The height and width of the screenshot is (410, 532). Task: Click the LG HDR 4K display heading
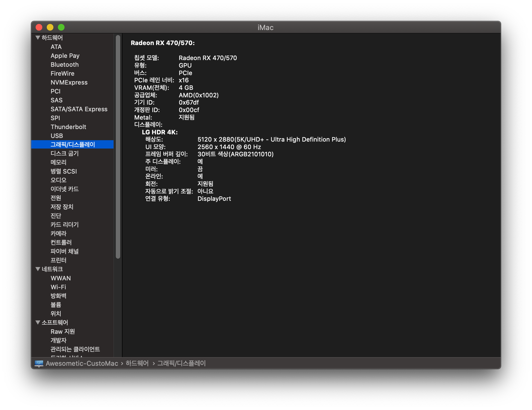pos(160,132)
